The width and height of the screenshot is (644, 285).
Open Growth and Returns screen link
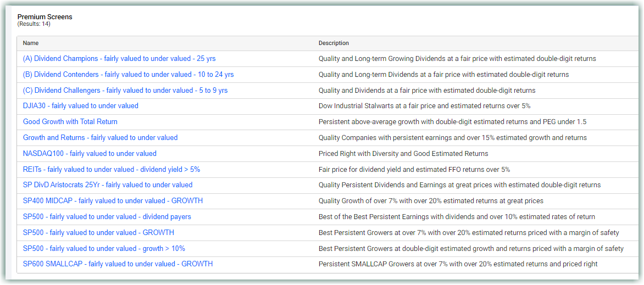[100, 138]
